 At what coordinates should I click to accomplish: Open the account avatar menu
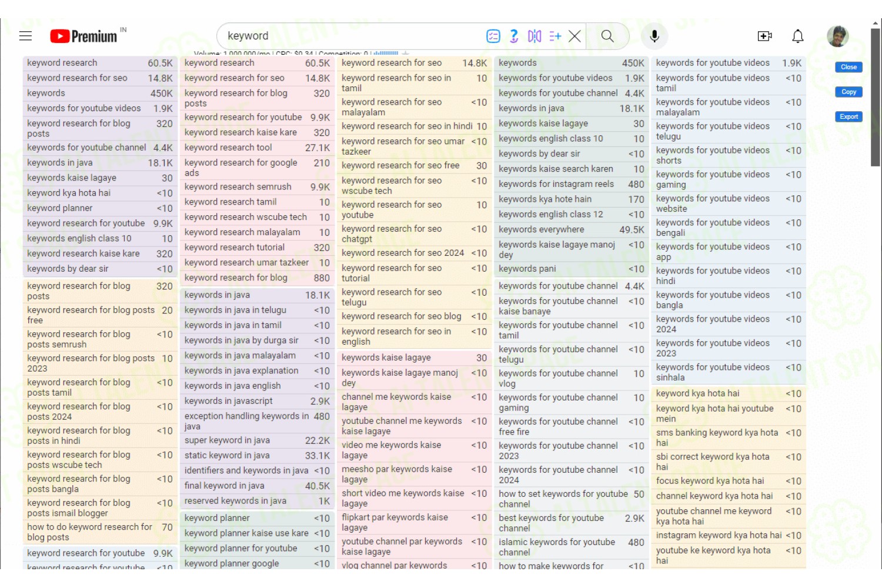pos(837,36)
